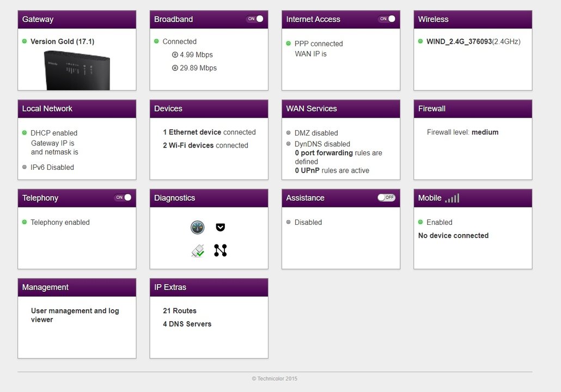Open the Wireless card header
This screenshot has width=561, height=392.
473,19
